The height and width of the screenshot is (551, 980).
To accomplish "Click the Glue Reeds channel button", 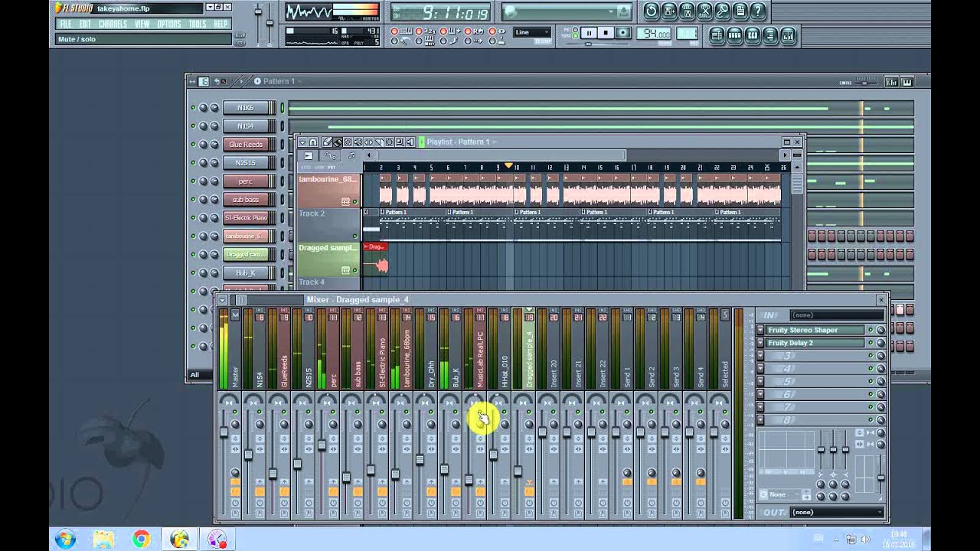I will [x=246, y=145].
